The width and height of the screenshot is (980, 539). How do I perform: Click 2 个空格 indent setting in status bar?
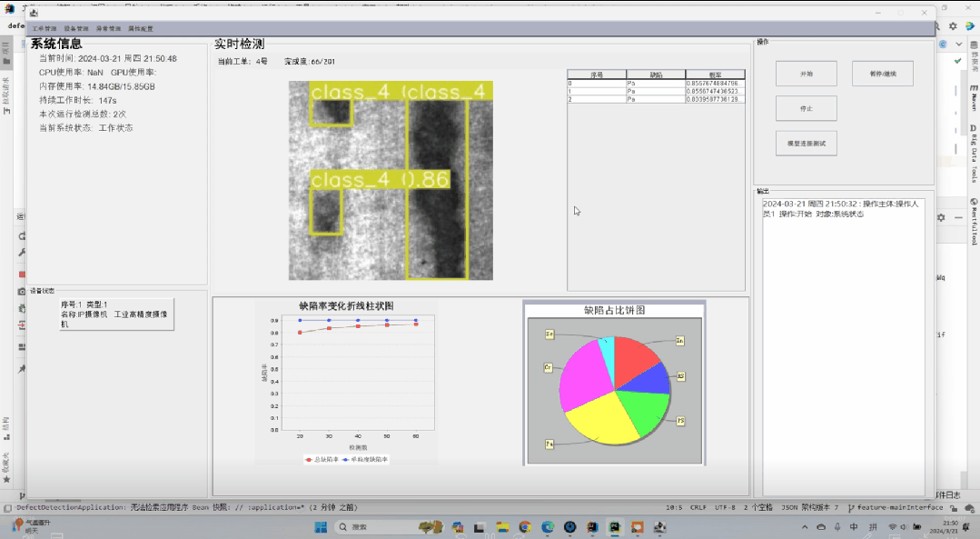tap(758, 508)
